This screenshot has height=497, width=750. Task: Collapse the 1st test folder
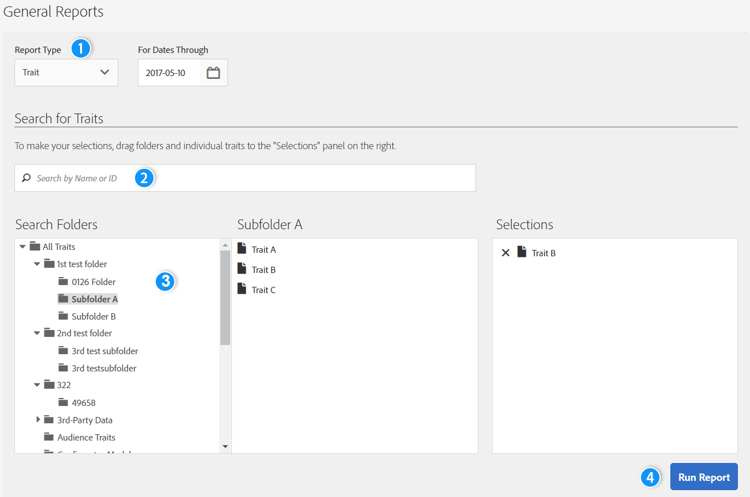[x=37, y=264]
